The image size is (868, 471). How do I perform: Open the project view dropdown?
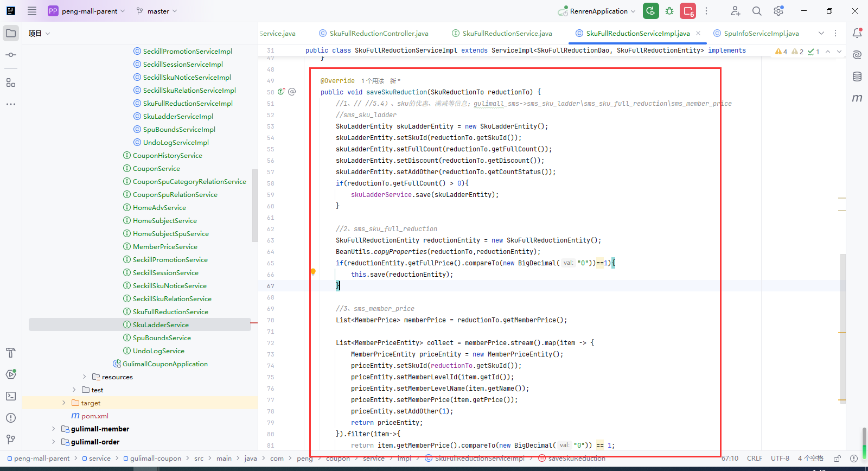(x=40, y=33)
